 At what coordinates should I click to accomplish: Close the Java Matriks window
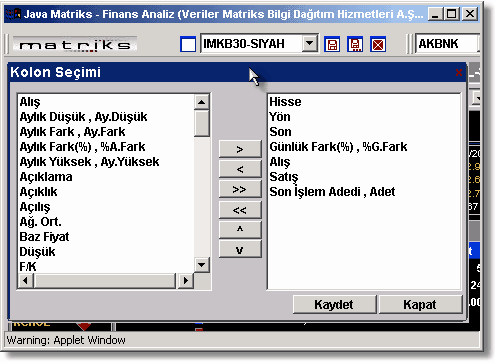coord(470,14)
